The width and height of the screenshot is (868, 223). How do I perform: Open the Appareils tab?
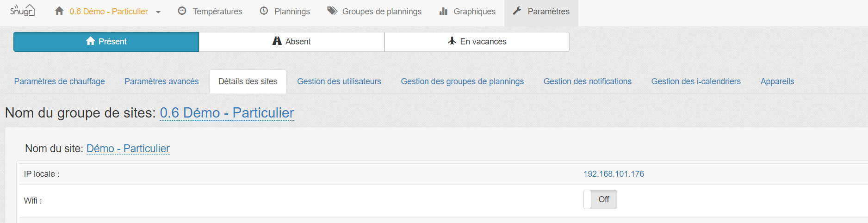point(777,81)
